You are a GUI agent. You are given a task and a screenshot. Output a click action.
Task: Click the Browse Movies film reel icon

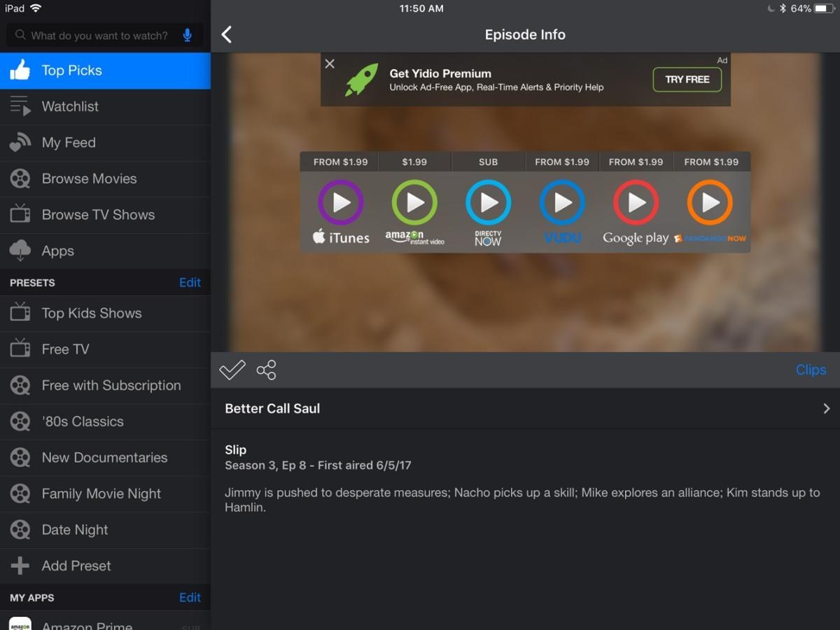(20, 179)
